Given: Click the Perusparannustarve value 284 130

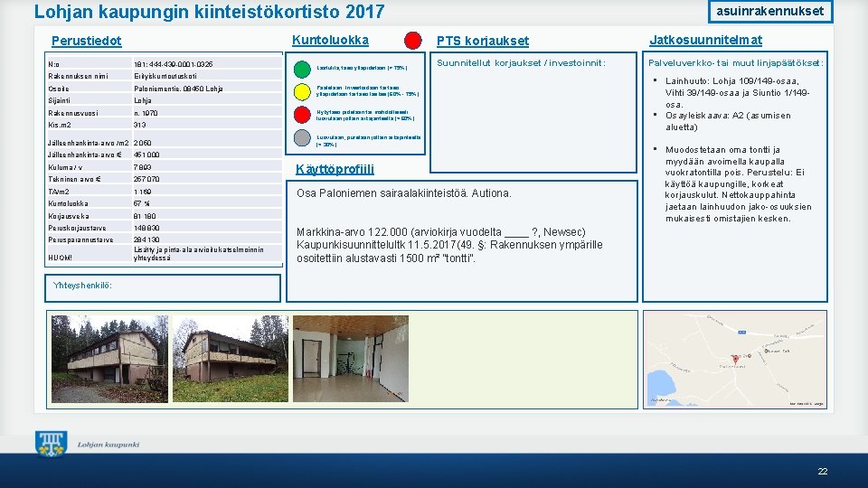Looking at the screenshot, I should (x=146, y=240).
